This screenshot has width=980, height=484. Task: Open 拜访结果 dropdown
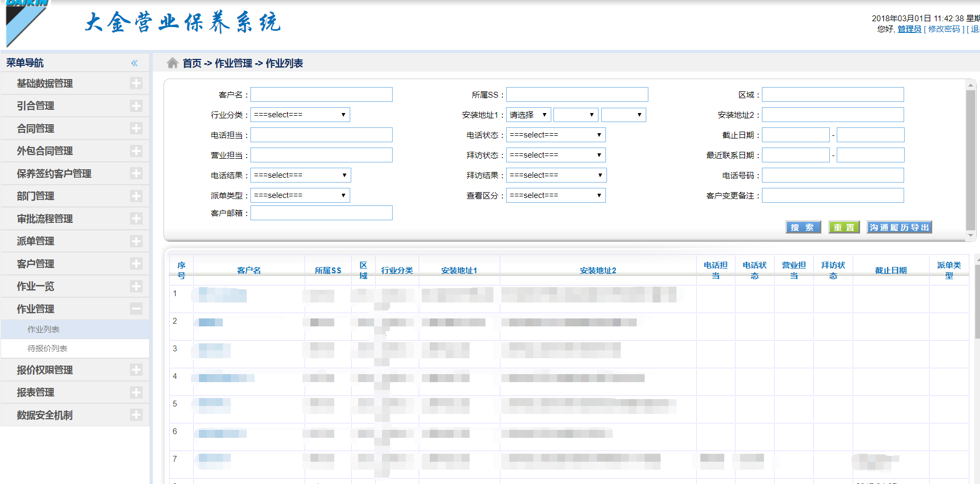click(556, 175)
